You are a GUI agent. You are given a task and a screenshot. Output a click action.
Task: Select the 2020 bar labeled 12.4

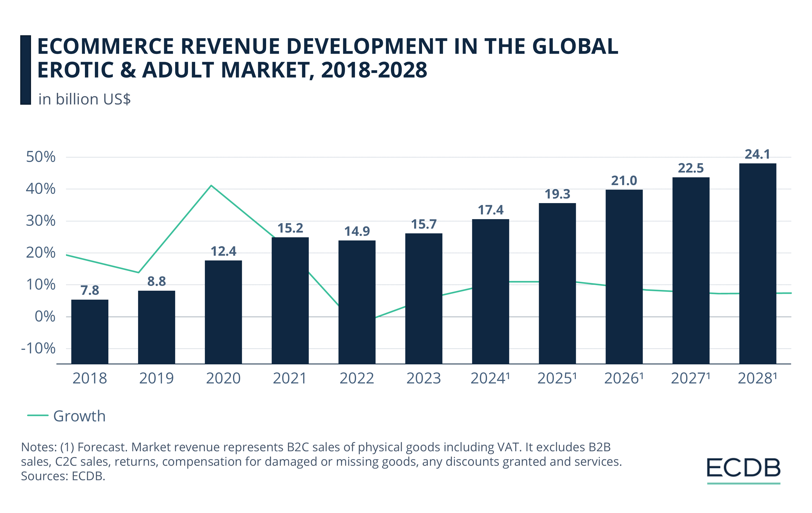pyautogui.click(x=223, y=312)
